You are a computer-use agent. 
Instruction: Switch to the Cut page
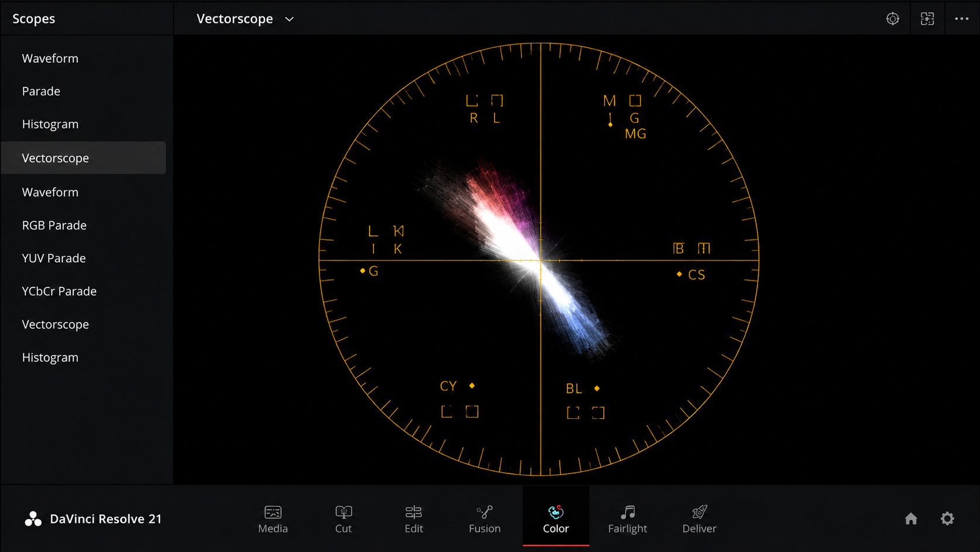pyautogui.click(x=343, y=519)
